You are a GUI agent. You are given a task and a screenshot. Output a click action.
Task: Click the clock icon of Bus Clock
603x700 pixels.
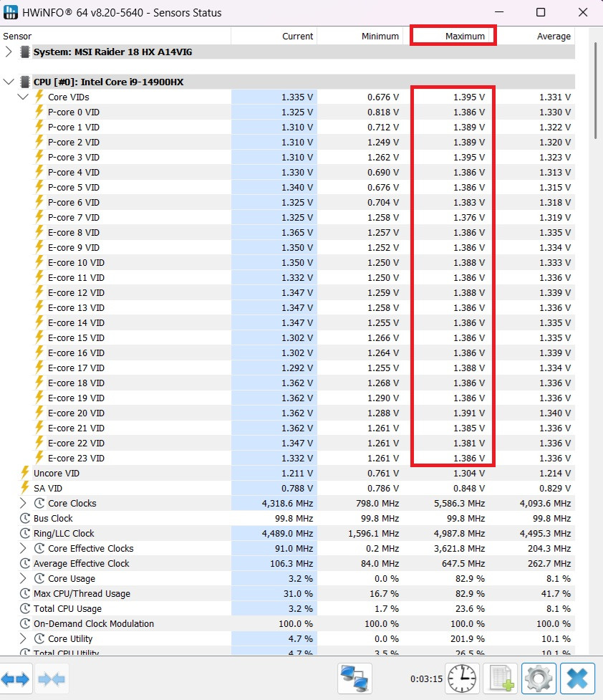coord(25,518)
